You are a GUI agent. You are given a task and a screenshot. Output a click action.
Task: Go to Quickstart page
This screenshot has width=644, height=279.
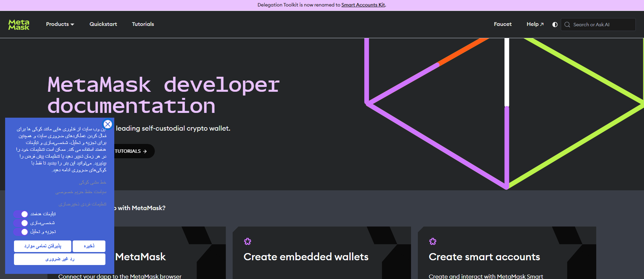103,24
